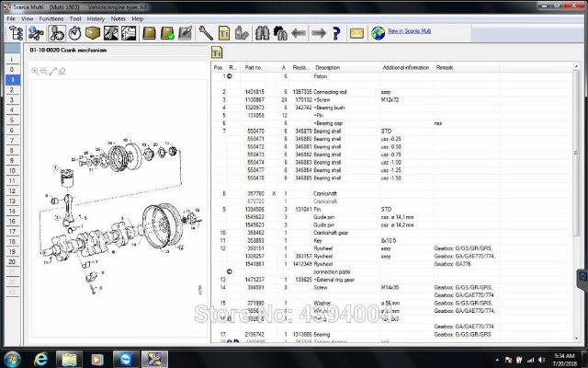Screen dimensions: 588x368
Task: Click the Ti icon above parts table
Action: point(217,52)
